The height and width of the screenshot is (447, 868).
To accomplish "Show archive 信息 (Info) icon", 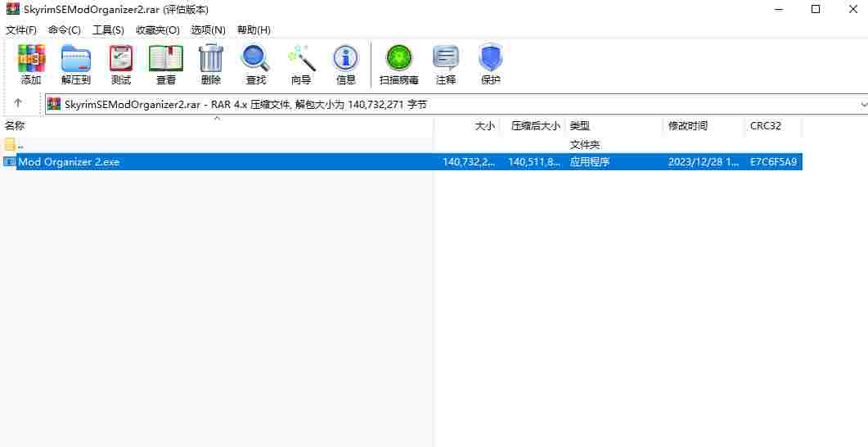I will click(346, 58).
